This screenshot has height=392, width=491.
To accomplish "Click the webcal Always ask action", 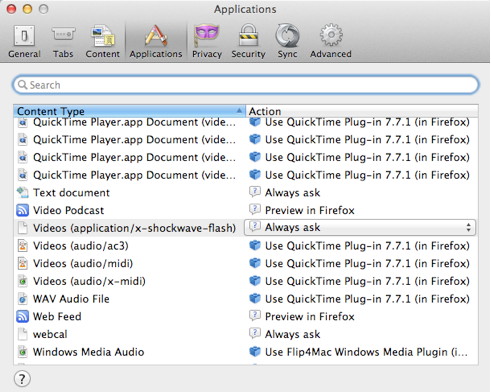I will [292, 334].
